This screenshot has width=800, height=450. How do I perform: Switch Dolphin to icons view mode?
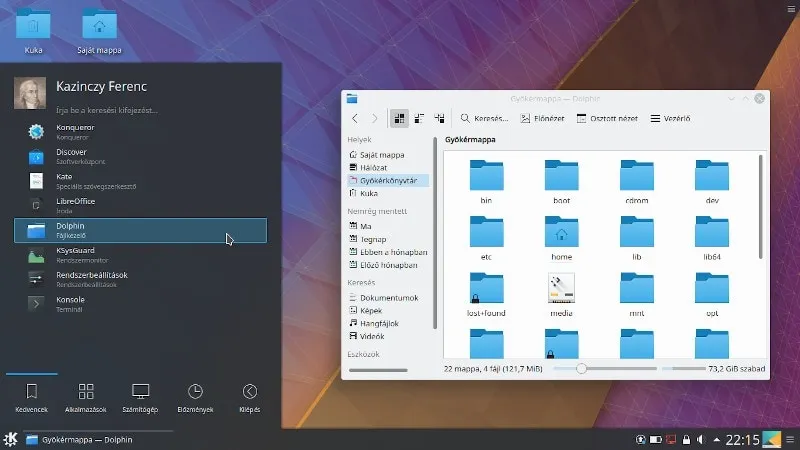[400, 118]
